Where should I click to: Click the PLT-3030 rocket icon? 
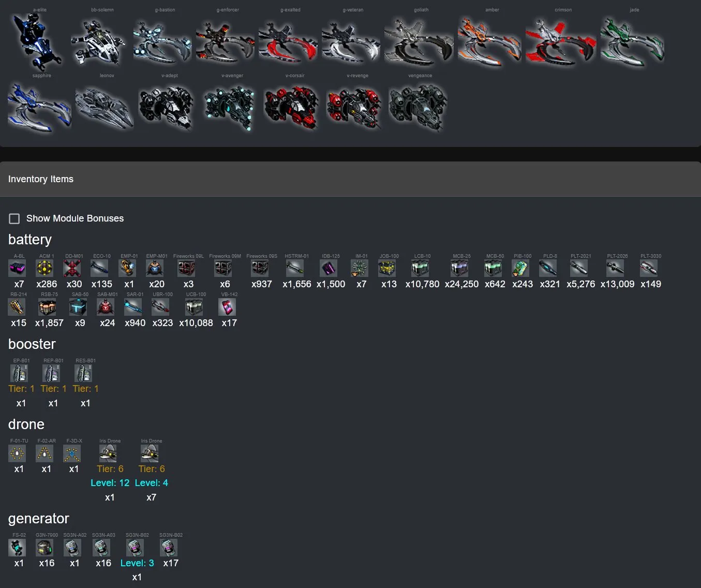(649, 268)
